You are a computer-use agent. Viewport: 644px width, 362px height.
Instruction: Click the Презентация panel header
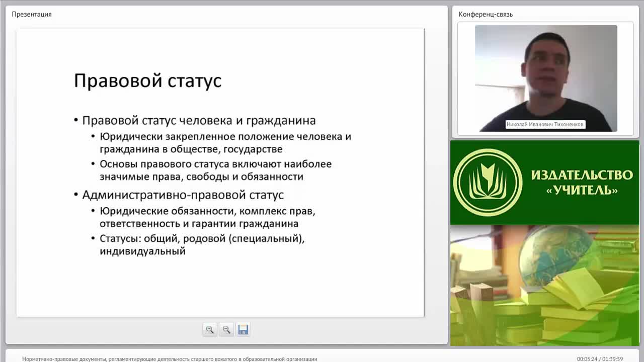32,14
